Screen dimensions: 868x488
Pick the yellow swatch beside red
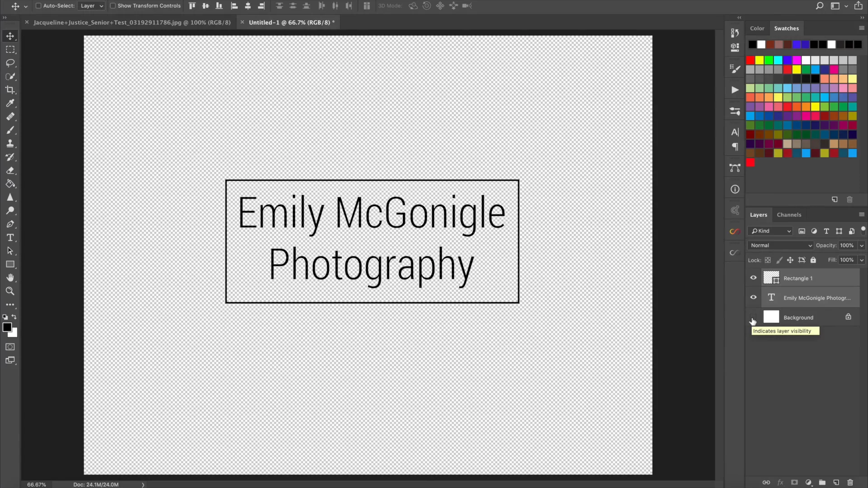(x=759, y=60)
